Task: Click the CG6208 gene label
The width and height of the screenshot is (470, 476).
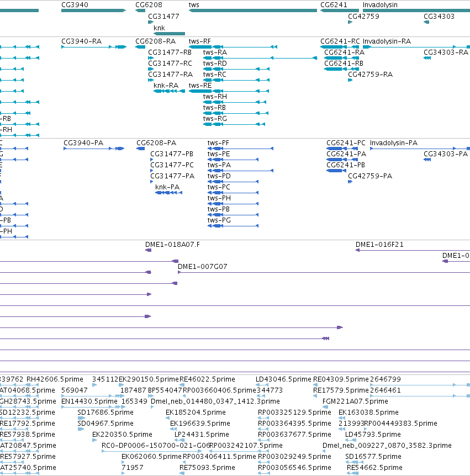Action: click(x=149, y=5)
